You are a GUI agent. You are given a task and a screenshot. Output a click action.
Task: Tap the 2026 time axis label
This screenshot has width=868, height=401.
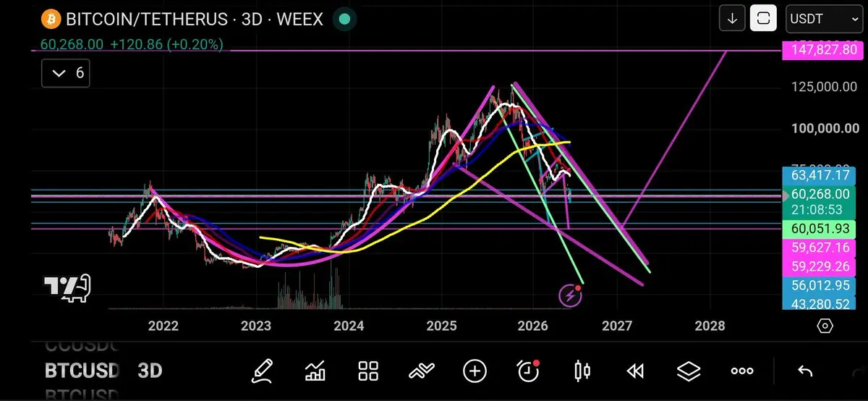point(534,326)
